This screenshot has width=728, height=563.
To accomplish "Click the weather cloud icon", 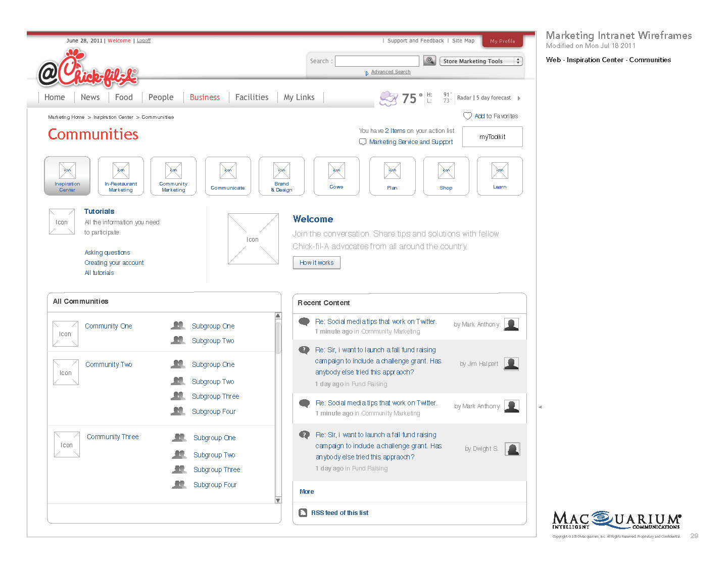I will [x=389, y=98].
